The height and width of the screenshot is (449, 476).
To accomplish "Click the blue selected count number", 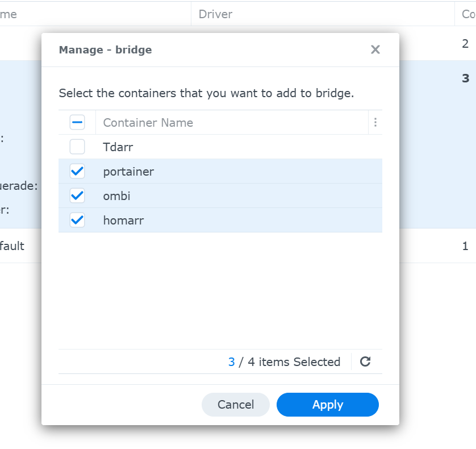I will click(x=231, y=362).
